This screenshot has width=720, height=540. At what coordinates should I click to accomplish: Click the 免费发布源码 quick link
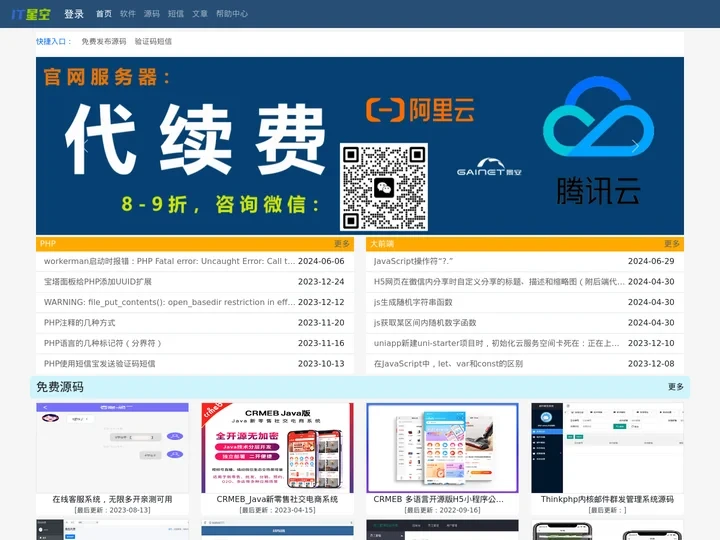pyautogui.click(x=104, y=41)
